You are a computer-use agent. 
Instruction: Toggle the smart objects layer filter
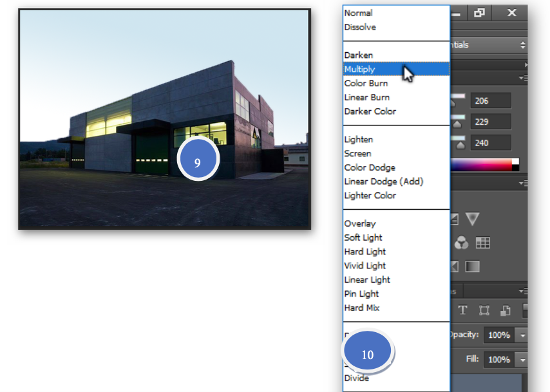point(506,310)
